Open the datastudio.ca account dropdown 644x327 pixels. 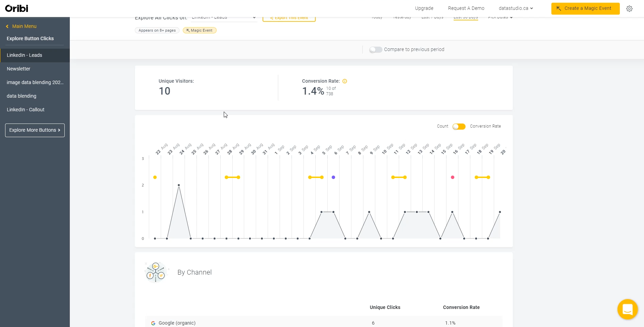[515, 8]
